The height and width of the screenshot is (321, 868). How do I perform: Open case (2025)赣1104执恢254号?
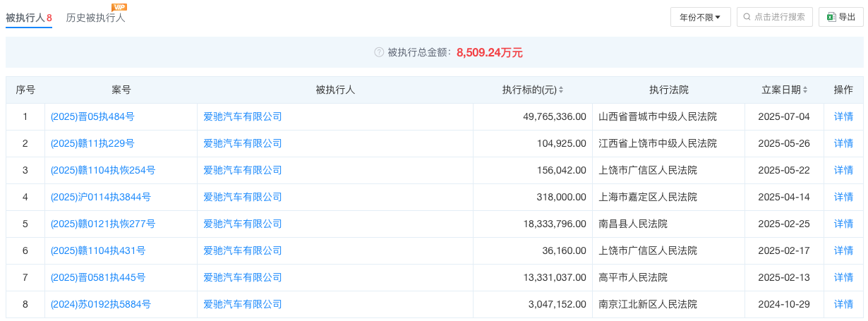[x=103, y=170]
